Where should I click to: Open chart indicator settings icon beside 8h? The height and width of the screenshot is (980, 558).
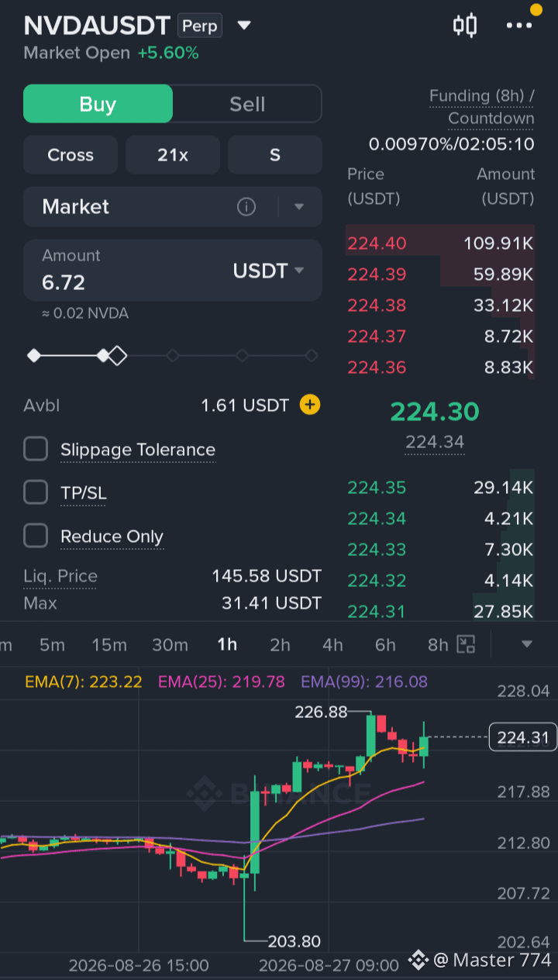[466, 644]
